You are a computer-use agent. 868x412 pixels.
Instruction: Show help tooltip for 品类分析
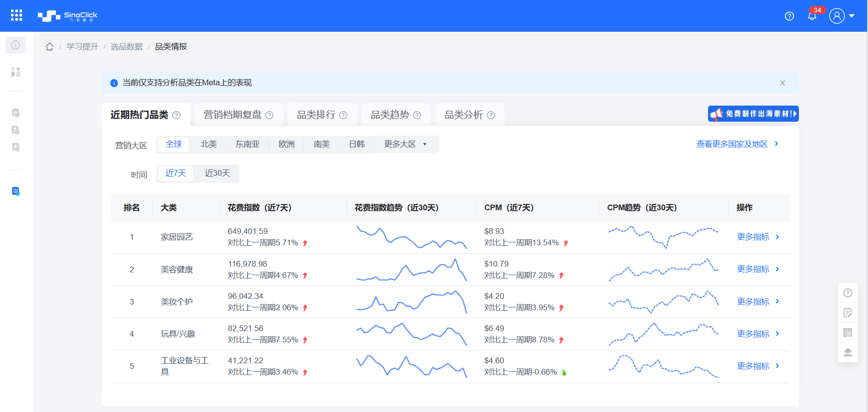(491, 115)
